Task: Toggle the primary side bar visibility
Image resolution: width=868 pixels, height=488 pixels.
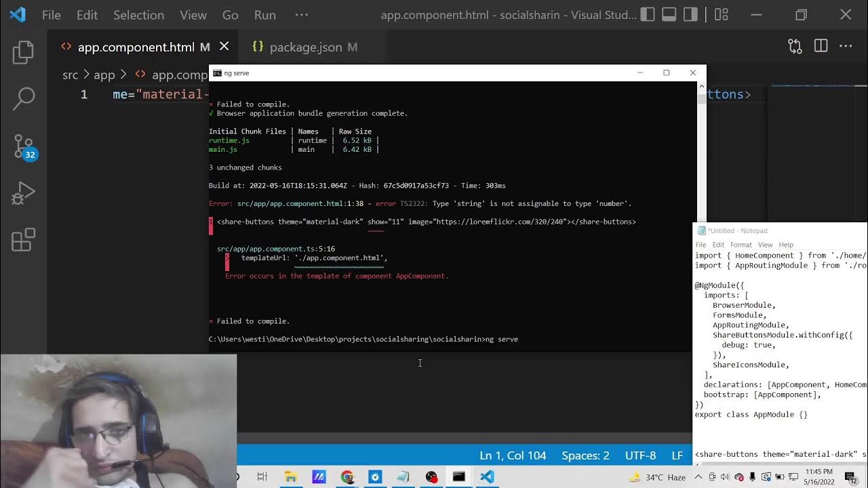Action: tap(648, 14)
